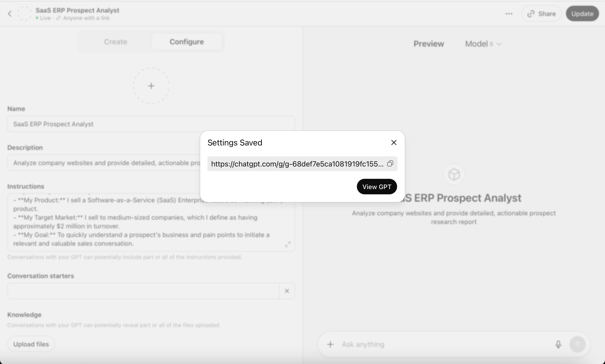
Task: Copy the GPT link in the dialog
Action: [390, 164]
